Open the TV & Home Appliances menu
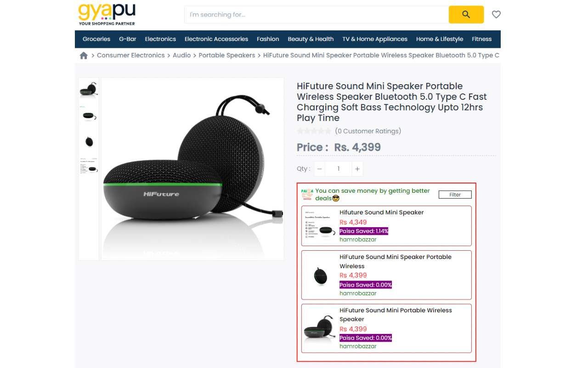588x368 pixels. [x=375, y=39]
